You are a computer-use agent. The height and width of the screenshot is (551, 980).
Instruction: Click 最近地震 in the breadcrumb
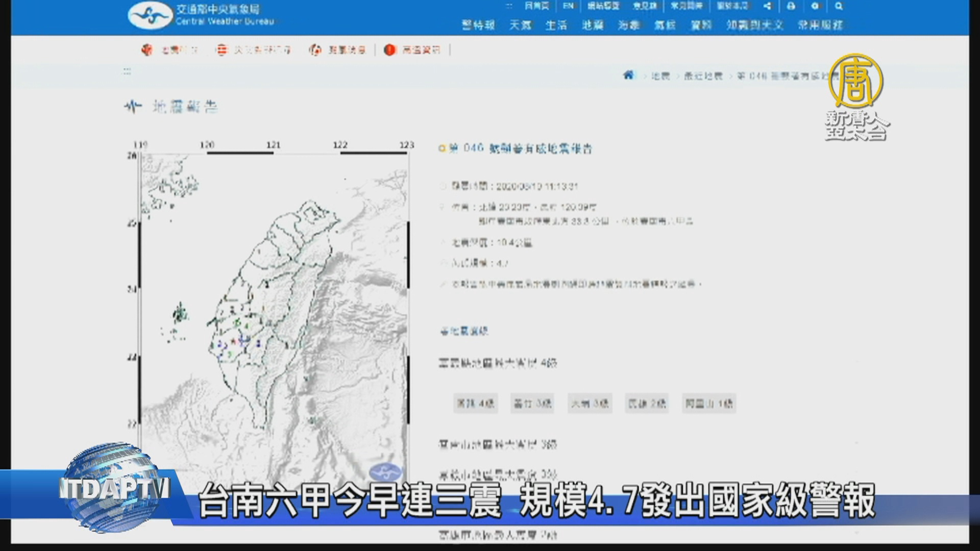click(x=703, y=76)
